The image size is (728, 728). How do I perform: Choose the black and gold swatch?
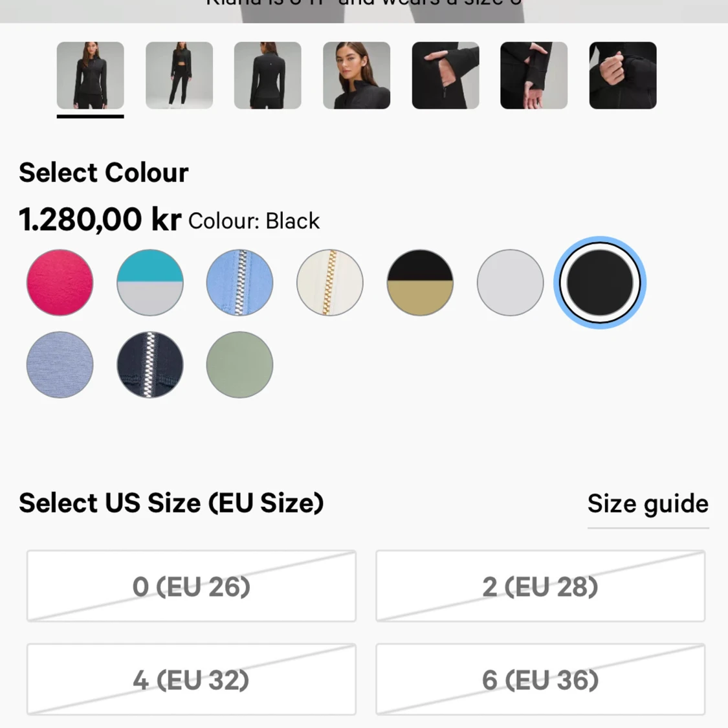click(420, 283)
